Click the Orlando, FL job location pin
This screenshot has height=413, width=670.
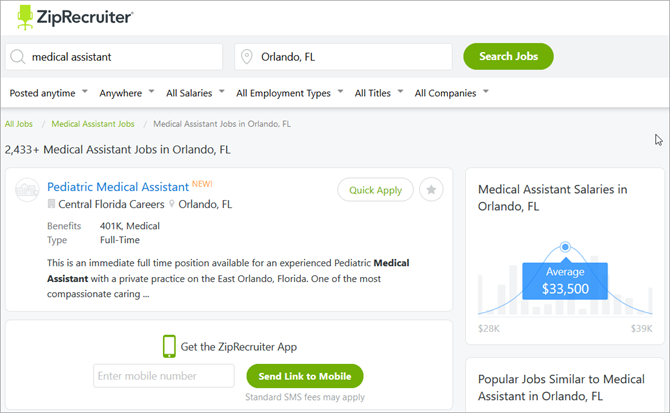[171, 204]
